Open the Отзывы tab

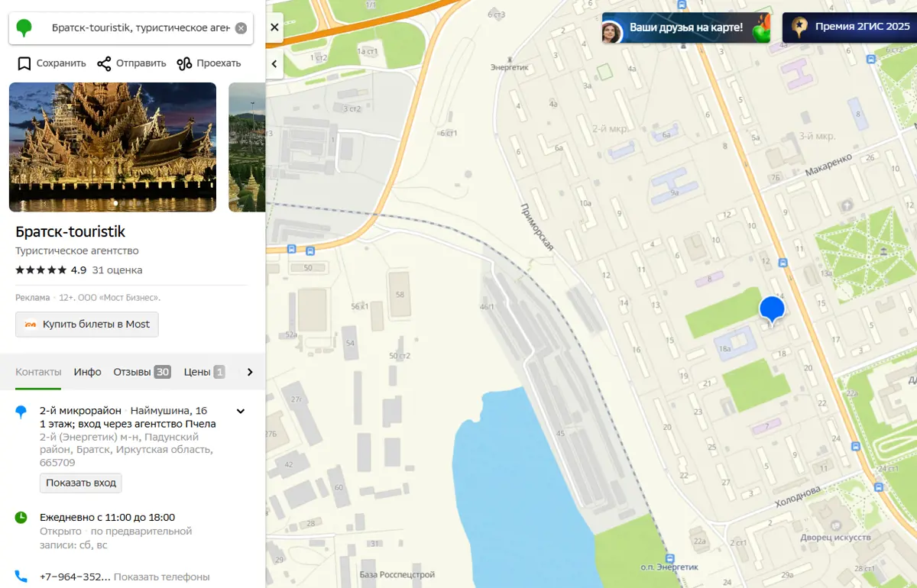pyautogui.click(x=141, y=372)
